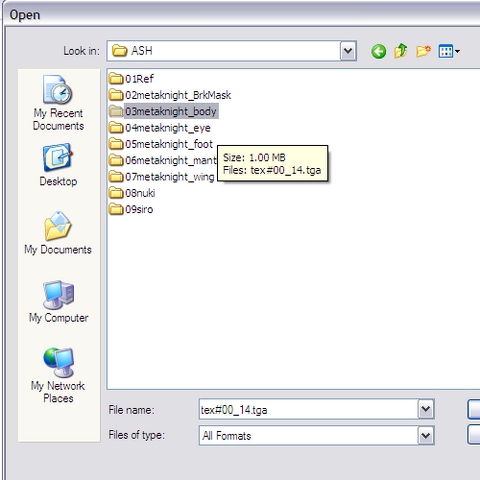480x480 pixels.
Task: Select the 03metaknight_body folder icon
Action: click(116, 111)
